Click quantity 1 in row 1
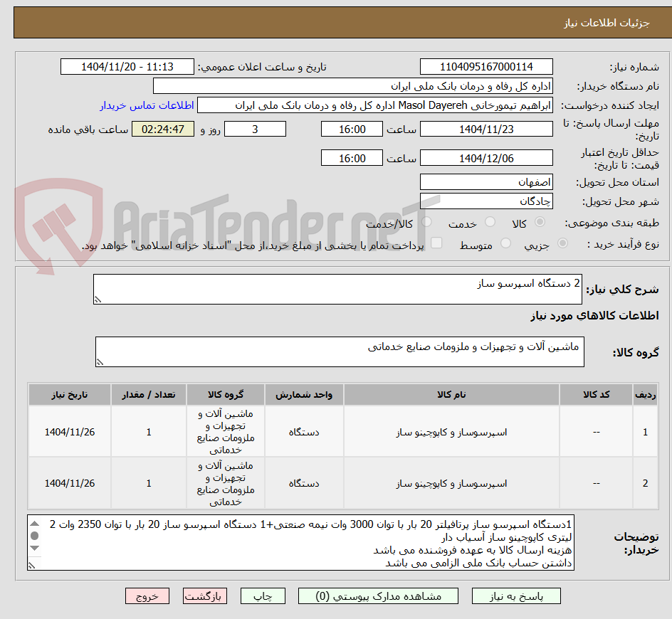The height and width of the screenshot is (619, 672). 149,432
